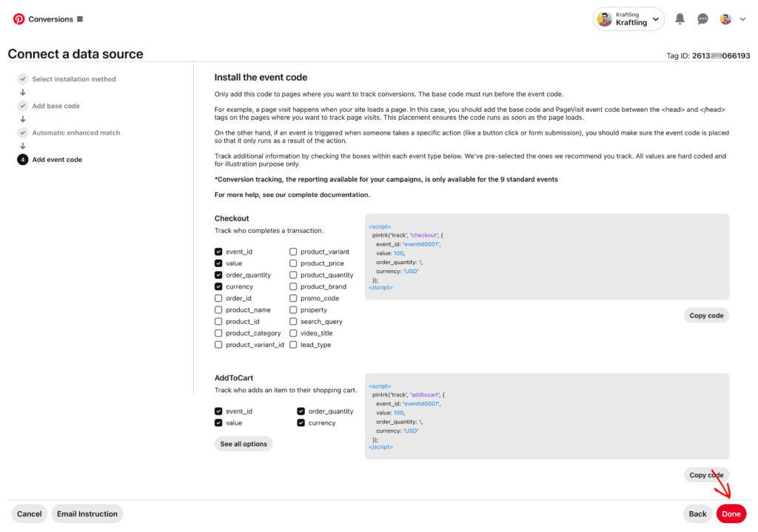Click the Add base code checkmark icon
Viewport: 758px width, 532px height.
(x=22, y=105)
